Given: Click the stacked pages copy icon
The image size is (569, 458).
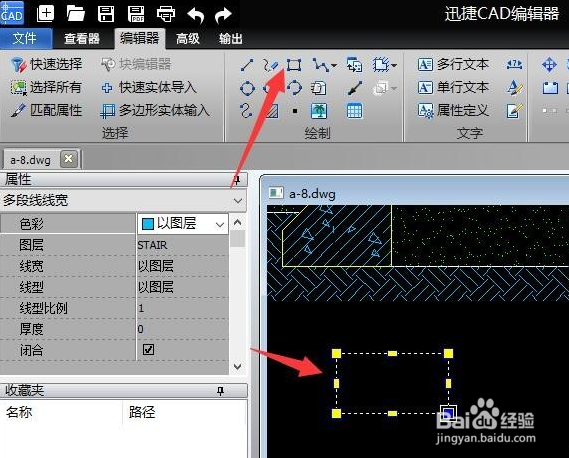Looking at the screenshot, I should [x=319, y=88].
